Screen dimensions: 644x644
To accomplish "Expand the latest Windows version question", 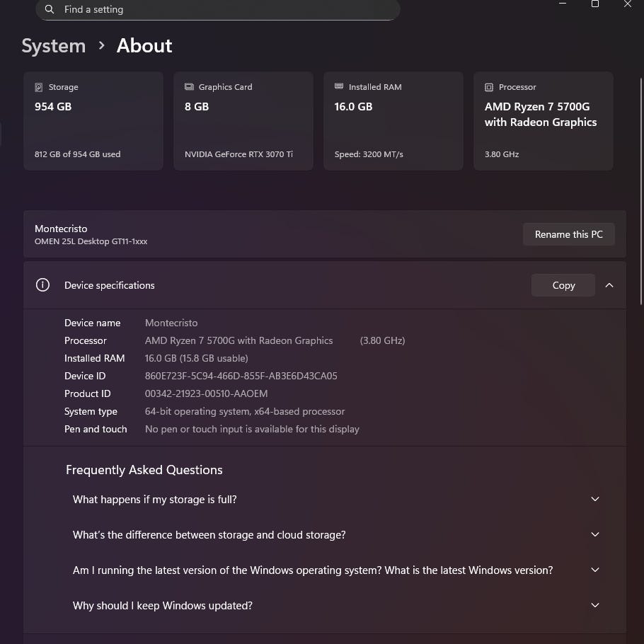I will tap(594, 570).
